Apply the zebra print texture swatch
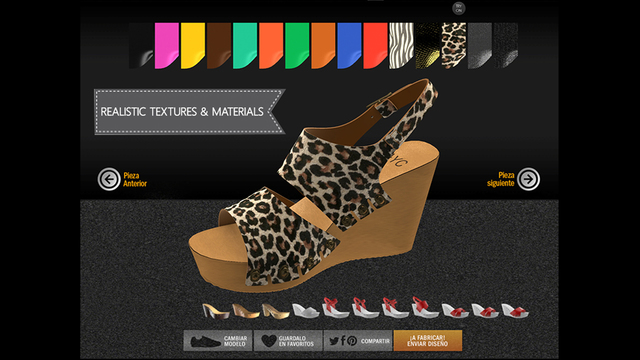 pos(401,46)
